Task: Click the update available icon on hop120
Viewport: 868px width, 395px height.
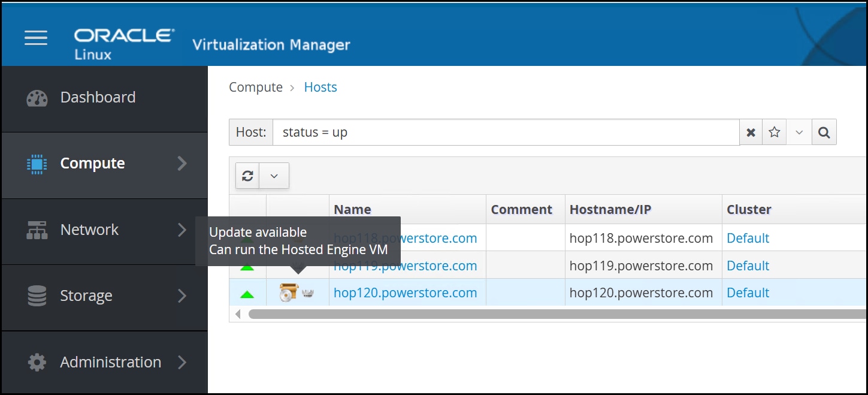Action: coord(289,293)
